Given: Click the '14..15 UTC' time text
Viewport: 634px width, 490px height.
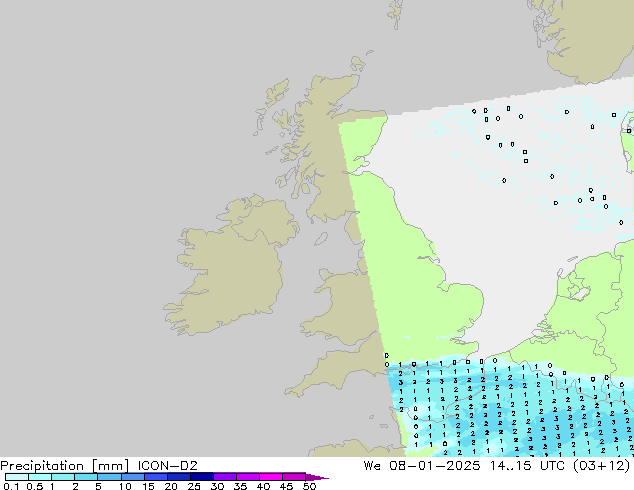Looking at the screenshot, I should pos(530,466).
